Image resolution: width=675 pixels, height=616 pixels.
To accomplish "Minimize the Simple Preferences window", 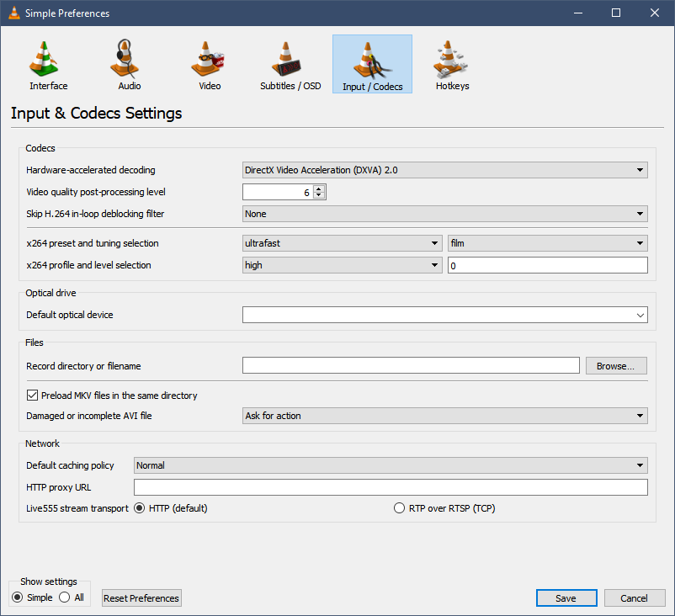I will [578, 13].
